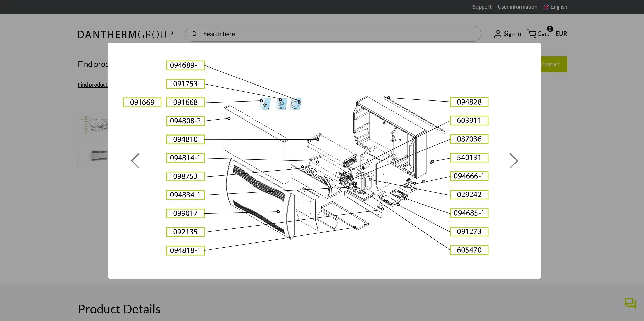644x321 pixels.
Task: Click the Contact button
Action: 554,64
